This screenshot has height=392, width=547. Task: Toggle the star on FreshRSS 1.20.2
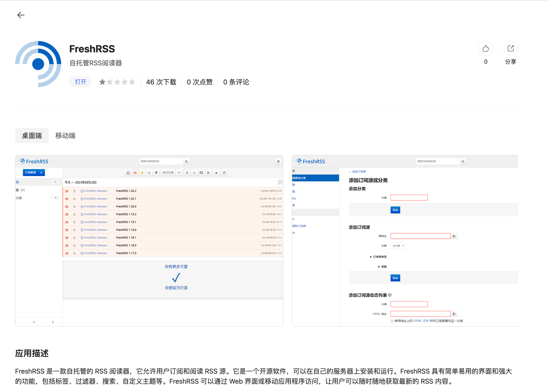[74, 191]
